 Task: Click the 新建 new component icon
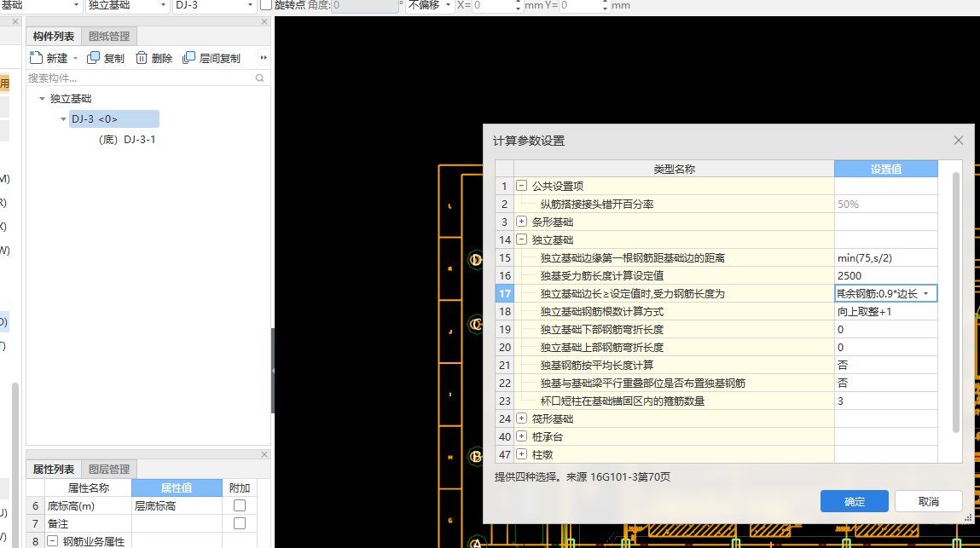37,57
